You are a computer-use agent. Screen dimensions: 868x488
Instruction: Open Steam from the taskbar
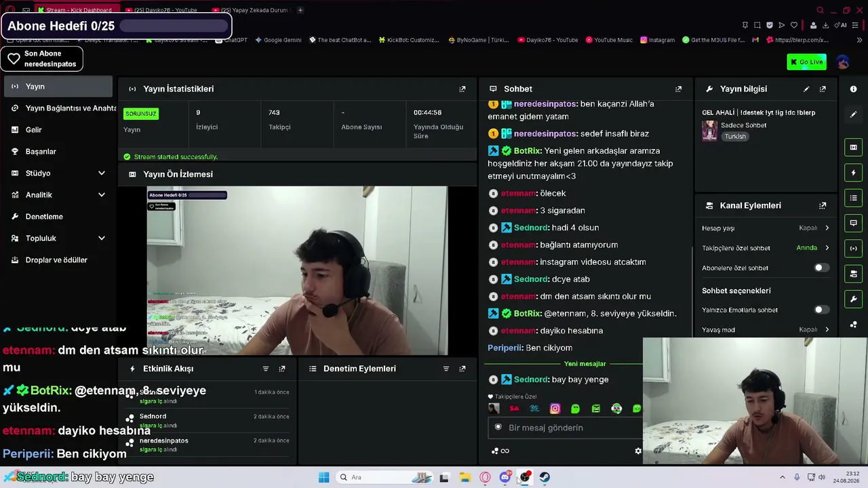pos(545,477)
